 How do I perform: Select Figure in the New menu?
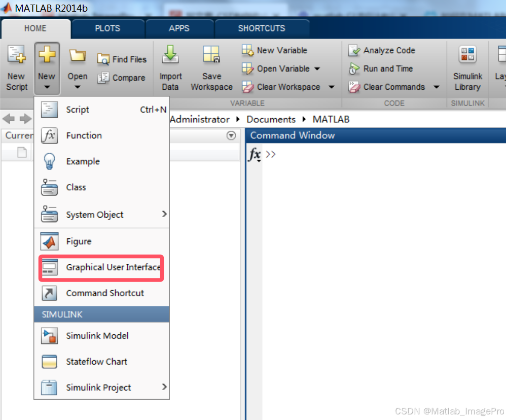pyautogui.click(x=101, y=241)
